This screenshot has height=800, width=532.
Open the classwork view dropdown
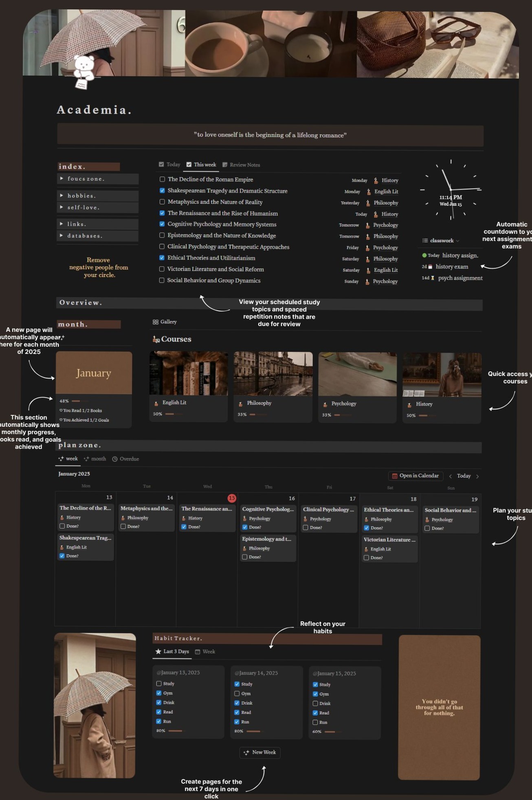pyautogui.click(x=457, y=241)
